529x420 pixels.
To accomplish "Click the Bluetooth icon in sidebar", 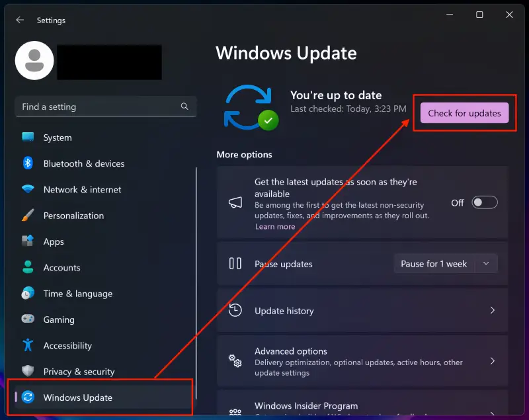I will pyautogui.click(x=28, y=163).
